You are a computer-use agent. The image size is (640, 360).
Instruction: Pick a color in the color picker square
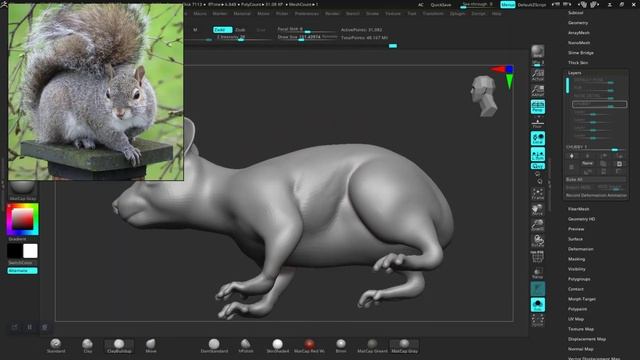(x=22, y=219)
